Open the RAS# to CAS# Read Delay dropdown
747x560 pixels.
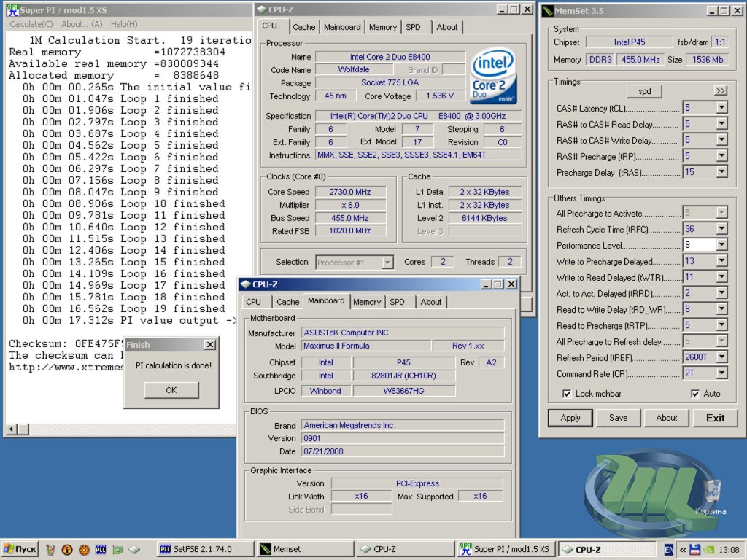pyautogui.click(x=721, y=124)
